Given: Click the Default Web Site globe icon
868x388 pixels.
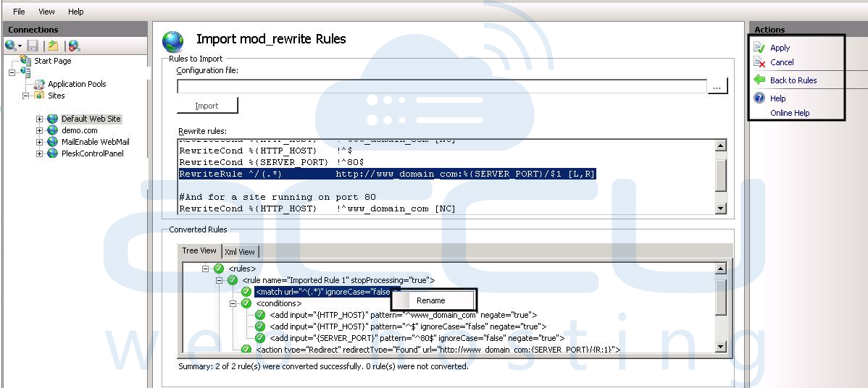Looking at the screenshot, I should point(53,119).
